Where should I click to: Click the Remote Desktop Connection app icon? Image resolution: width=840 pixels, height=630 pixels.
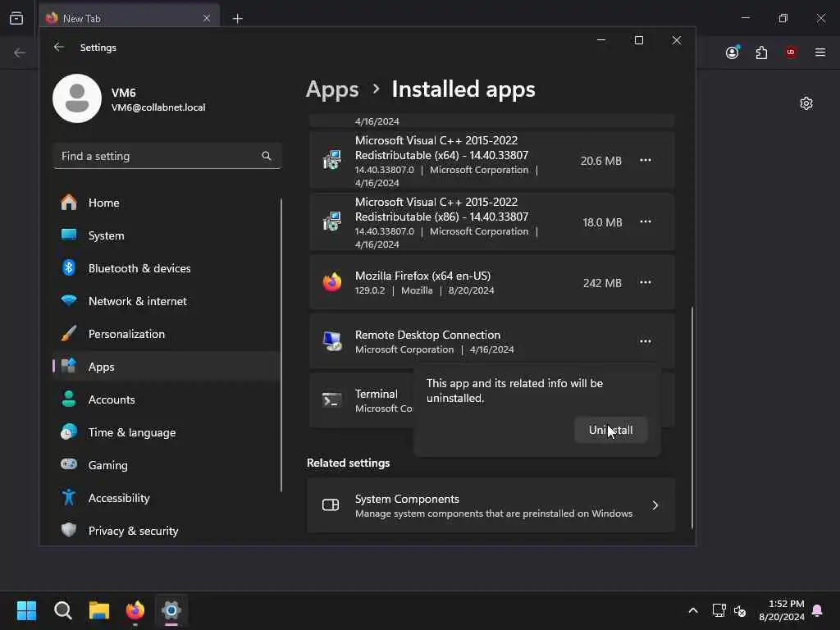tap(332, 341)
